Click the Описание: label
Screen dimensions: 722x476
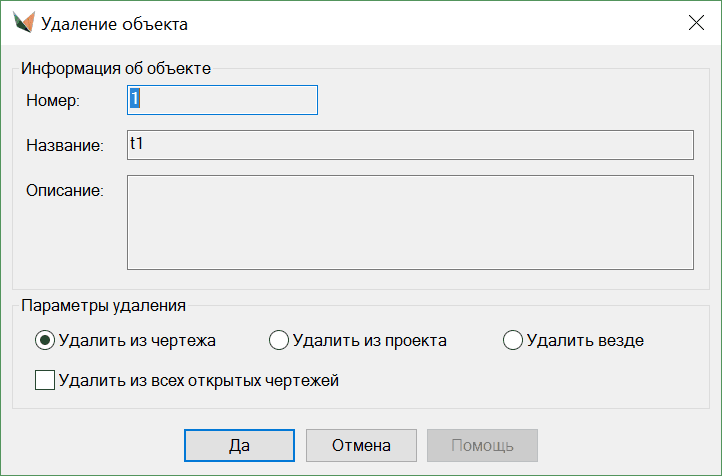65,190
